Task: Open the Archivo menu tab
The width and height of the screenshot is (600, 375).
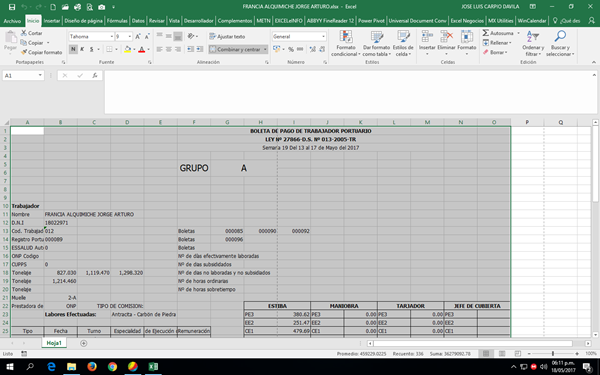Action: coord(12,21)
